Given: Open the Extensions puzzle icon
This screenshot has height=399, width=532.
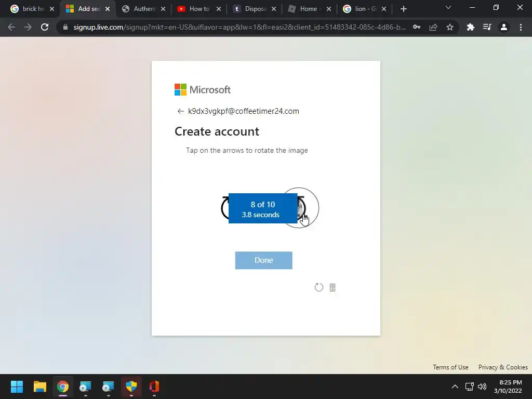Looking at the screenshot, I should pos(470,27).
